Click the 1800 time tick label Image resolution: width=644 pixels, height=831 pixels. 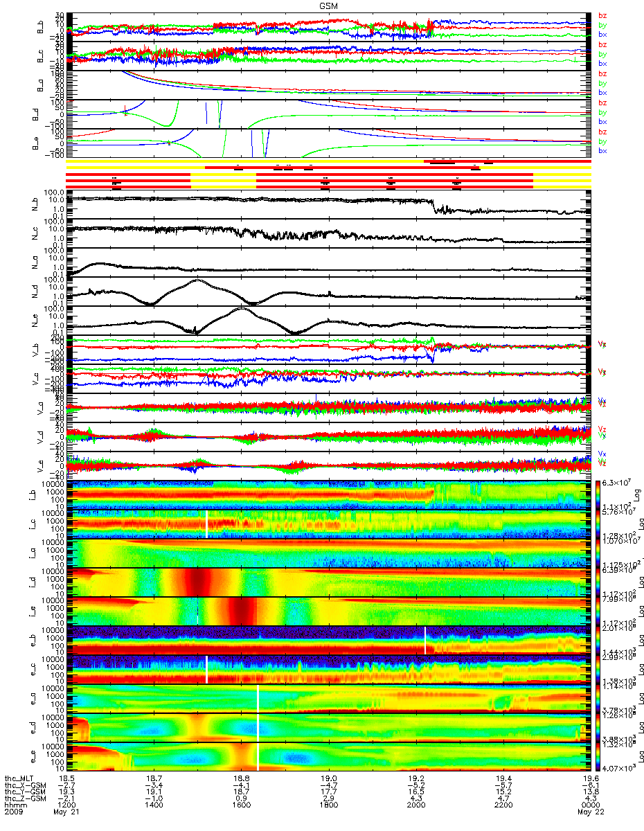[328, 805]
